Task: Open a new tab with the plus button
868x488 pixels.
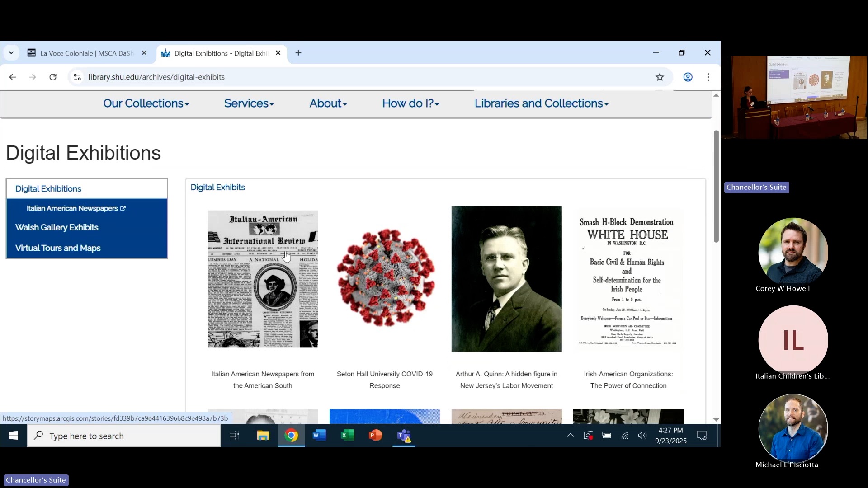Action: pos(298,53)
